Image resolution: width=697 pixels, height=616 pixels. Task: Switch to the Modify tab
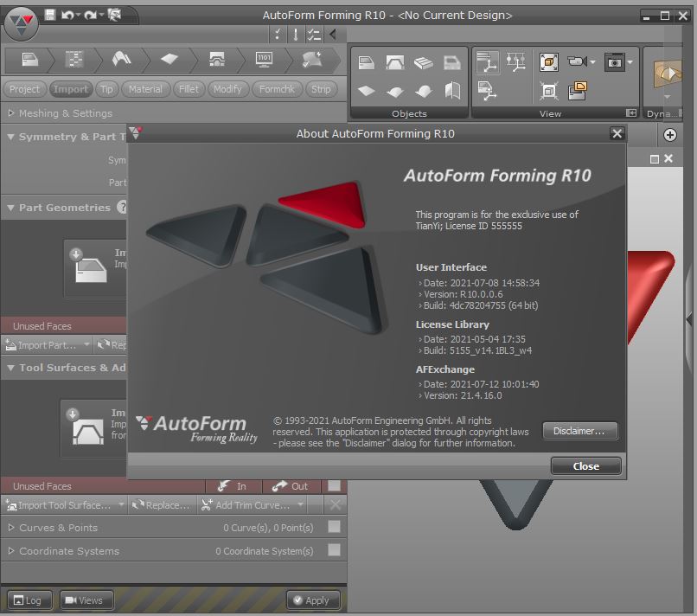click(x=227, y=89)
